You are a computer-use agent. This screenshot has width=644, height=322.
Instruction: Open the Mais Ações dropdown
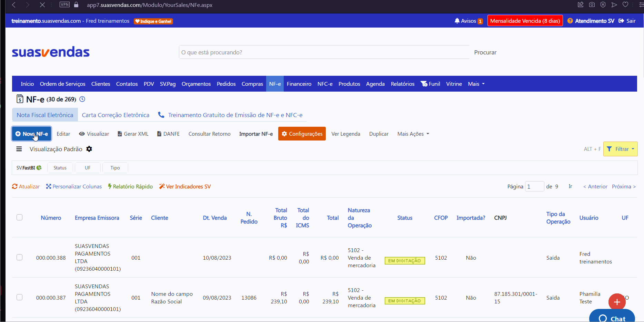[x=413, y=134]
